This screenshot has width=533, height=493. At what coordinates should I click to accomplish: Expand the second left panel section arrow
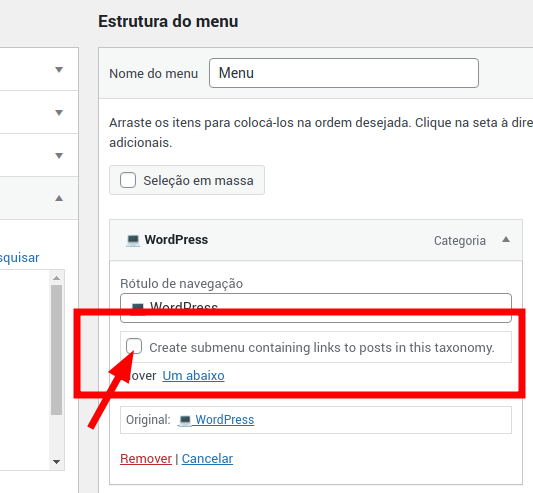coord(59,113)
